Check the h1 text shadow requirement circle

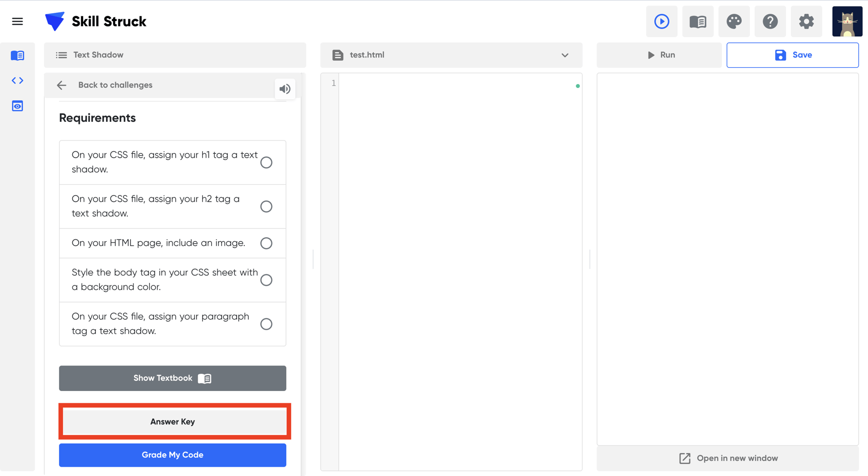click(x=266, y=163)
